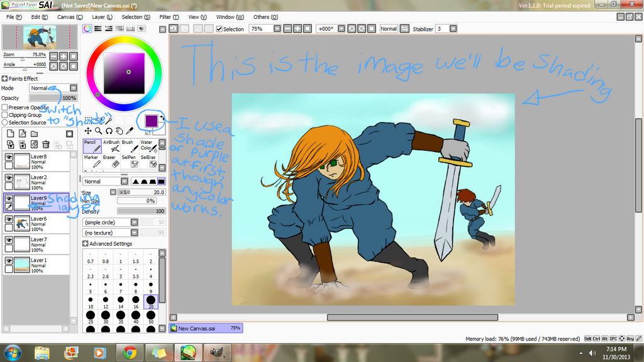Choose brush size 20 preset
The height and width of the screenshot is (362, 644).
[x=151, y=302]
